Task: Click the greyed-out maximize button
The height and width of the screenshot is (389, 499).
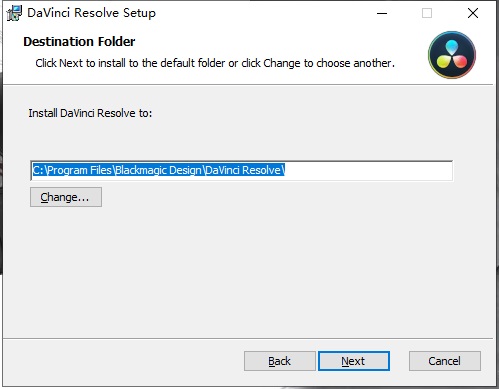Action: [x=427, y=13]
